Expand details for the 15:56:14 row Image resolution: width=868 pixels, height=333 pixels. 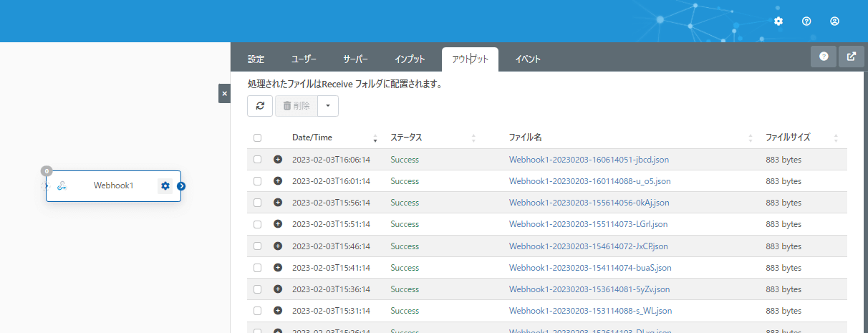tap(278, 203)
